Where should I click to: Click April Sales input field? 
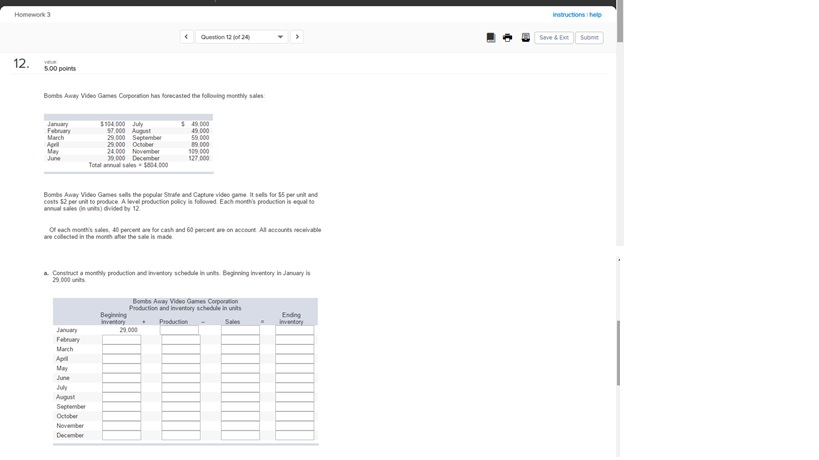point(240,359)
